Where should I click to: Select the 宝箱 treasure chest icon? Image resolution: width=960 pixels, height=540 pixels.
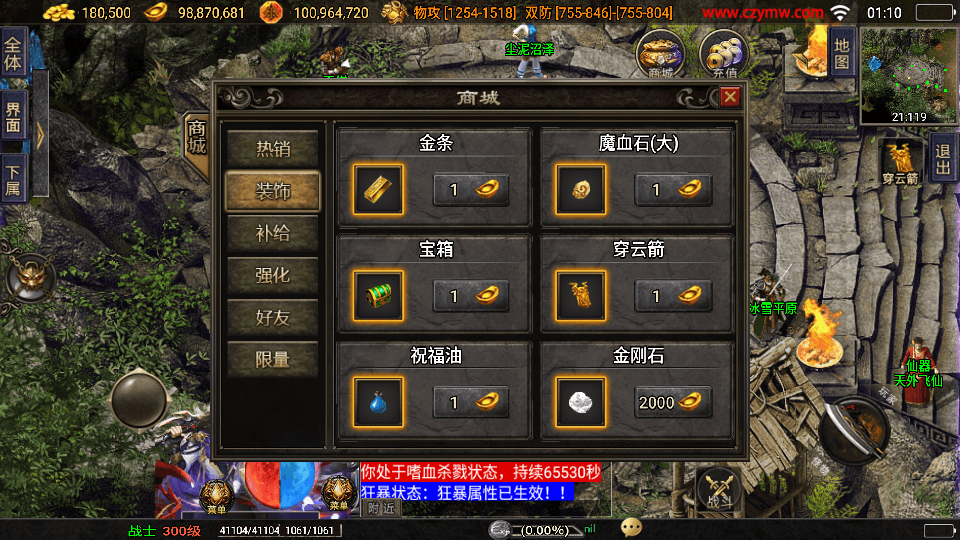tap(378, 296)
